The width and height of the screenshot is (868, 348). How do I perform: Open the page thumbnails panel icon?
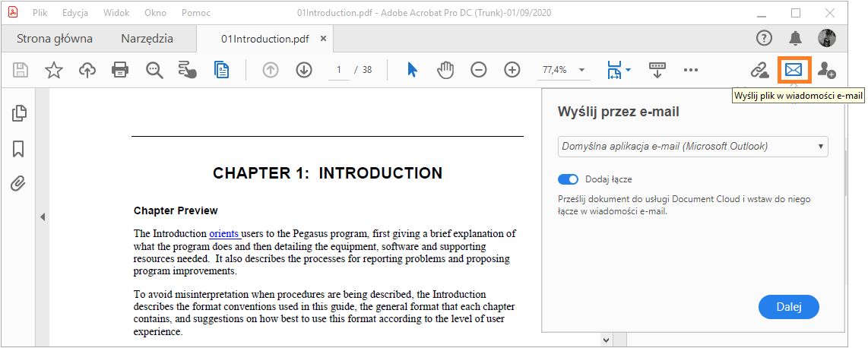[19, 113]
